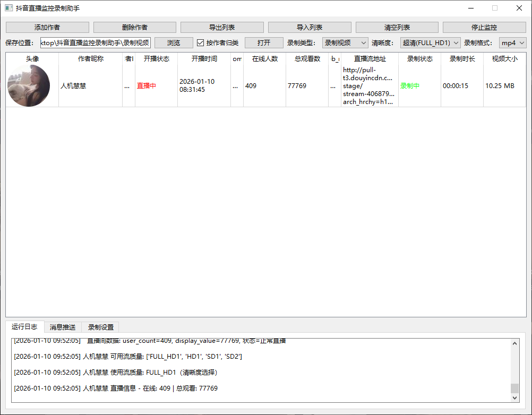Click the 导出列表 button
Viewport: 532px width, 415px height.
point(222,28)
